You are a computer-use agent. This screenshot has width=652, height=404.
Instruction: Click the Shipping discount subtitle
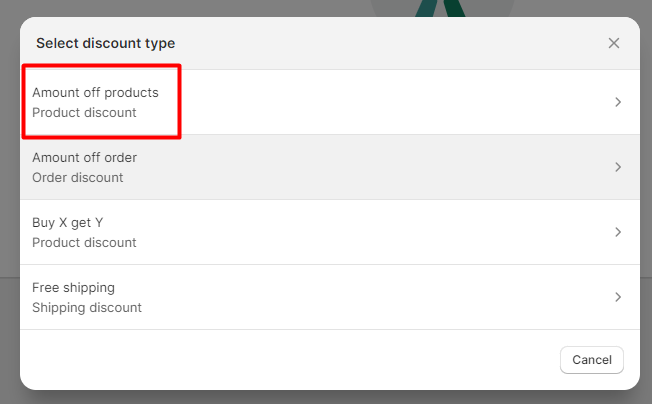[86, 308]
